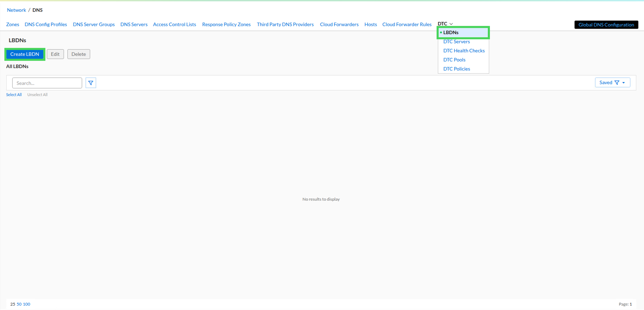Image resolution: width=644 pixels, height=310 pixels.
Task: Select DTC Policies menu item
Action: (456, 69)
